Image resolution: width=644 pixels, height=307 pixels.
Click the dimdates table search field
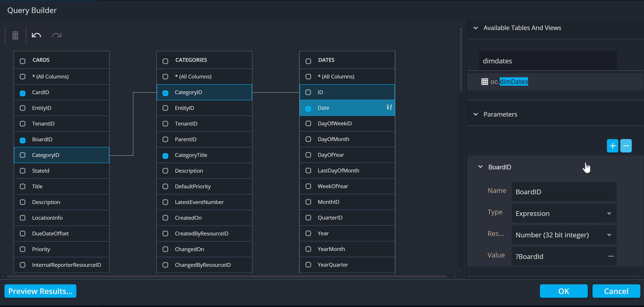548,61
